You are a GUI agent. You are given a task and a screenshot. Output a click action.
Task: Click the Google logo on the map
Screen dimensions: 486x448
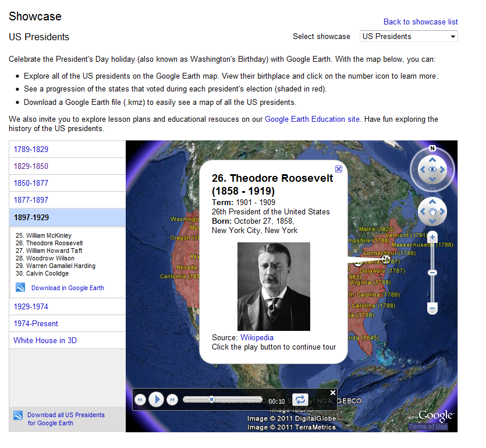436,415
